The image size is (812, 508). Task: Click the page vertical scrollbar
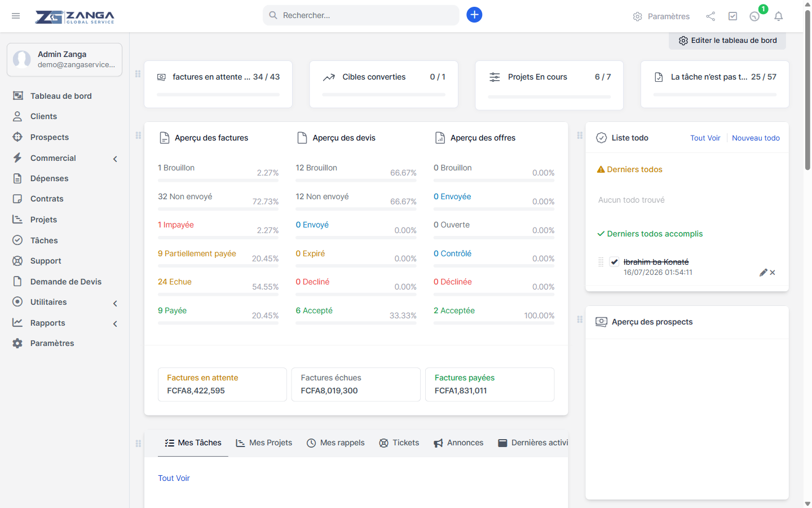click(x=807, y=90)
